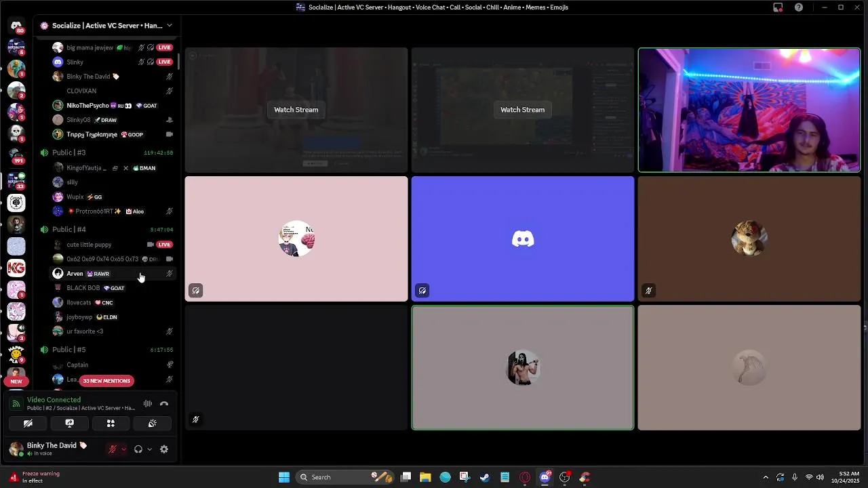Click the green connection signal icon
This screenshot has width=868, height=488.
point(16,404)
